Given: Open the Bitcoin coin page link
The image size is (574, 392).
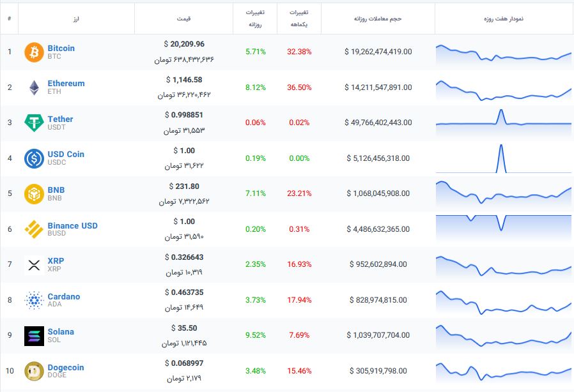Looking at the screenshot, I should pos(61,49).
